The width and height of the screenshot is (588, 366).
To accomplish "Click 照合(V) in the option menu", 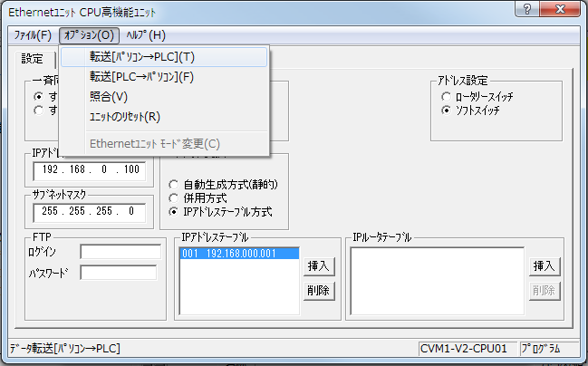I will 109,96.
